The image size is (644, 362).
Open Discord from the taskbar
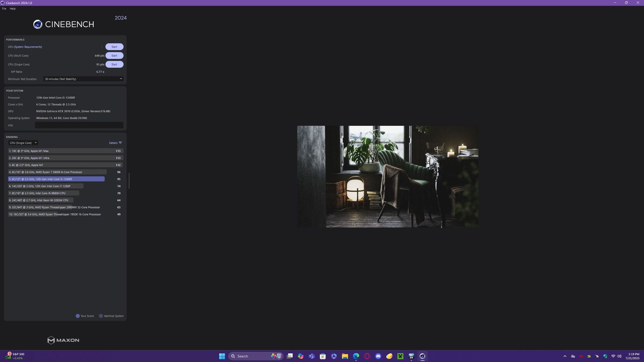pos(378,356)
